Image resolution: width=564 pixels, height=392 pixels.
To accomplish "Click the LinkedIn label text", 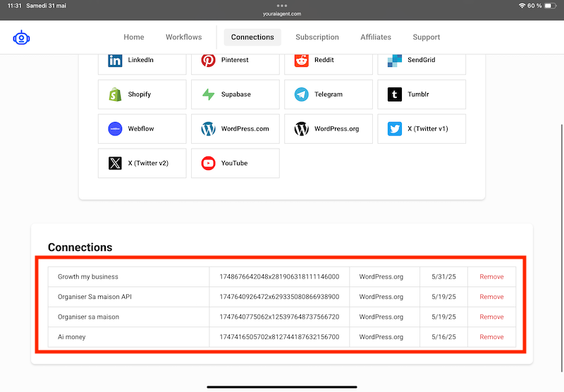I will 140,60.
